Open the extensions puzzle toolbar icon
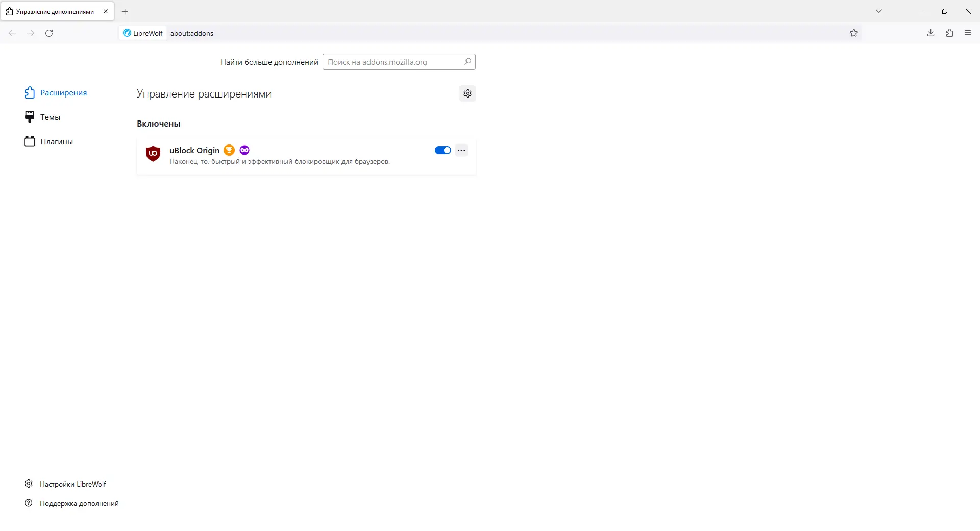980x531 pixels. point(949,33)
